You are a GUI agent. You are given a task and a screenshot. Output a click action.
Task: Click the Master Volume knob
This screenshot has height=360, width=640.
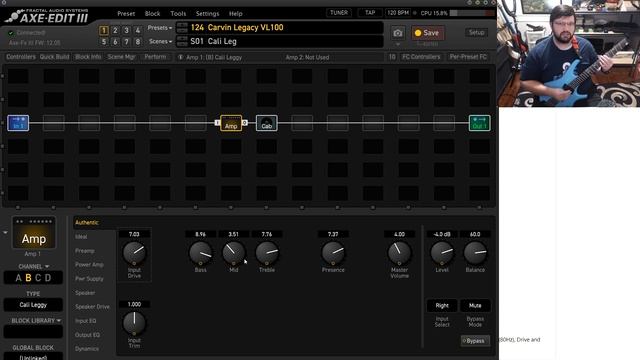(399, 253)
